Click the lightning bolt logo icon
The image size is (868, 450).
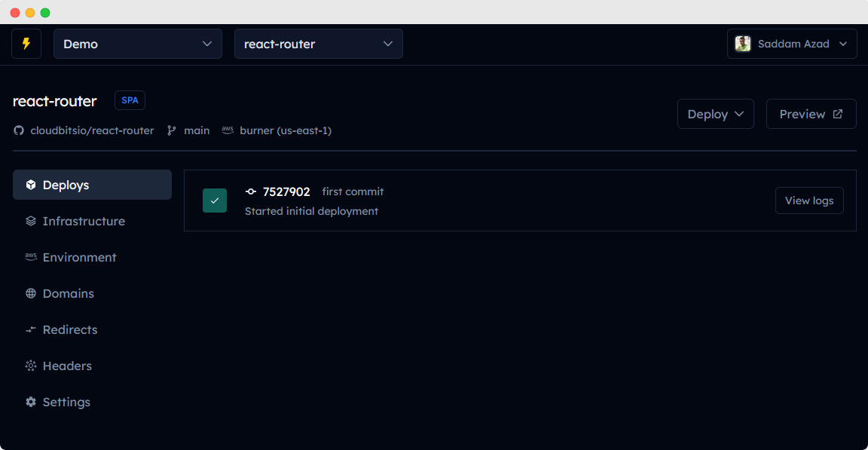26,44
